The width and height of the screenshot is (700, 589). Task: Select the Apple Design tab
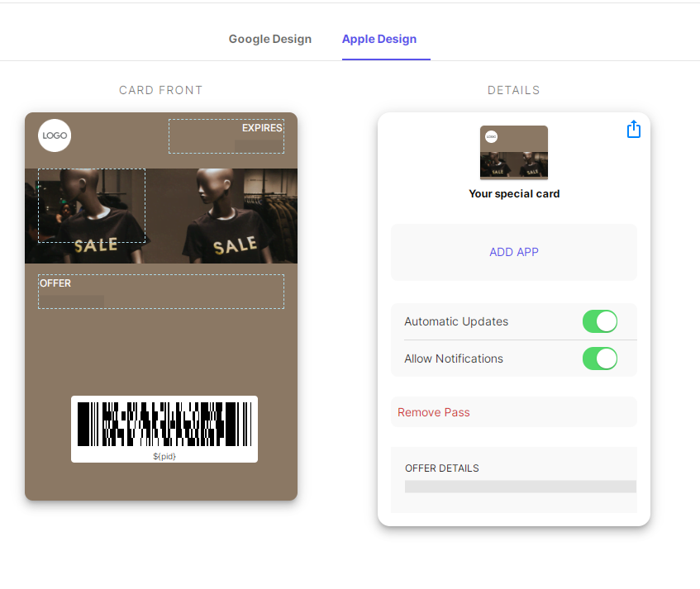[x=379, y=40]
